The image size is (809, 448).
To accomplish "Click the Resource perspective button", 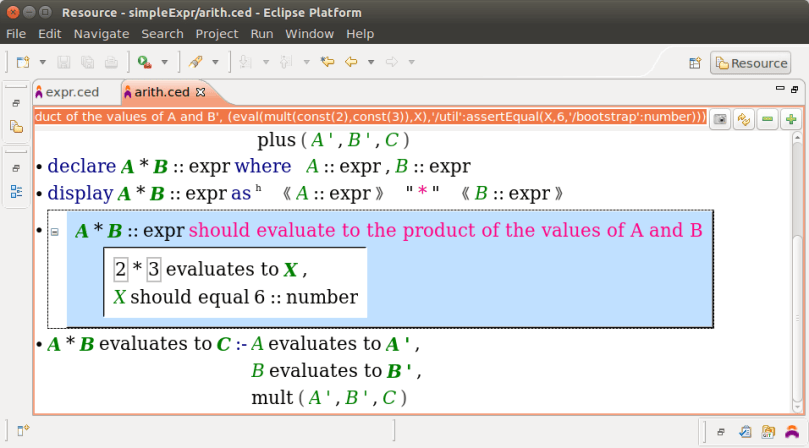I will [x=750, y=63].
